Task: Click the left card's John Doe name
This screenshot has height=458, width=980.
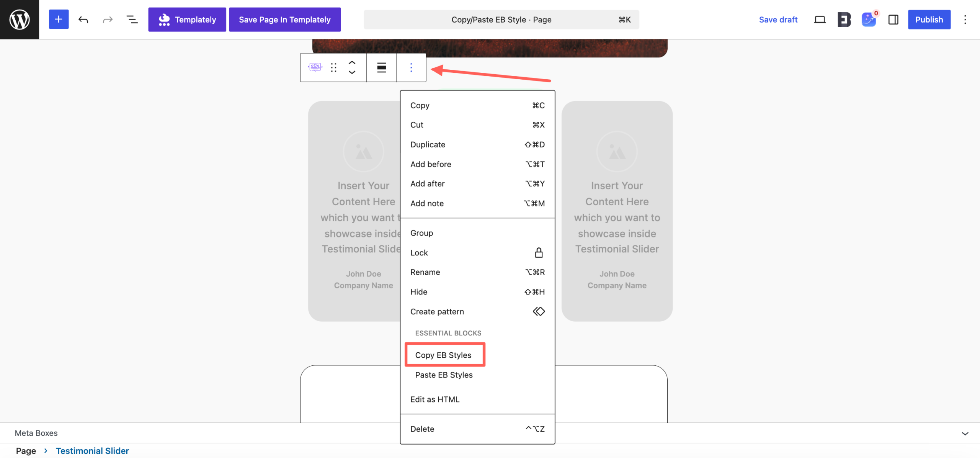Action: [363, 274]
